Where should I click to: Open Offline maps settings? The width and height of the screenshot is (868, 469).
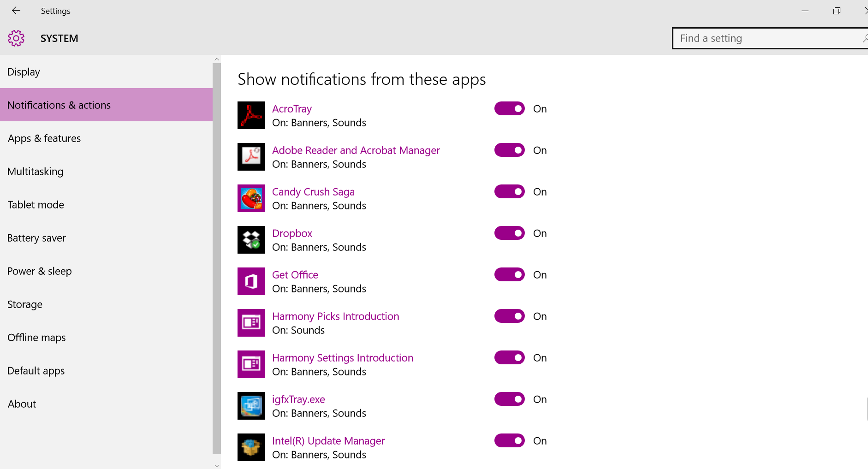click(x=106, y=338)
